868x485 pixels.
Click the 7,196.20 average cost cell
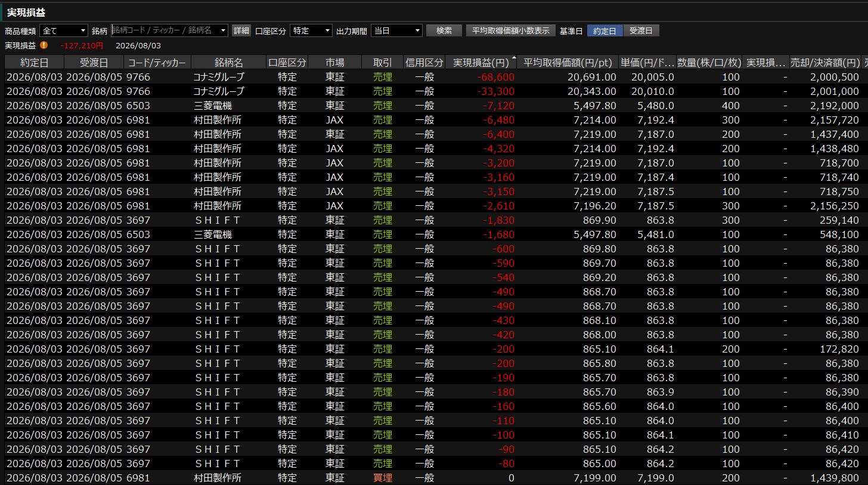(594, 206)
